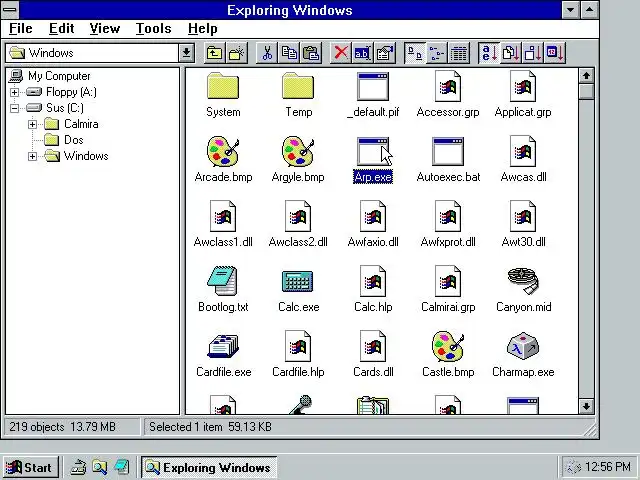
Task: Open the Help menu
Action: click(x=202, y=29)
